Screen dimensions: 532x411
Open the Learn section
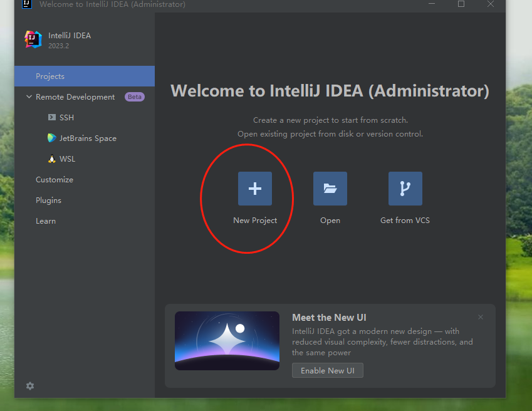tap(46, 221)
